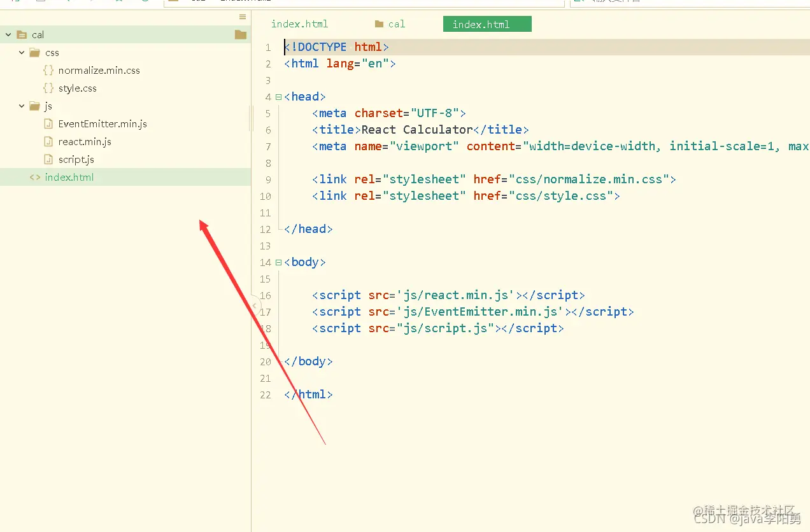Click line number 1 in gutter
The height and width of the screenshot is (532, 810).
click(x=268, y=47)
